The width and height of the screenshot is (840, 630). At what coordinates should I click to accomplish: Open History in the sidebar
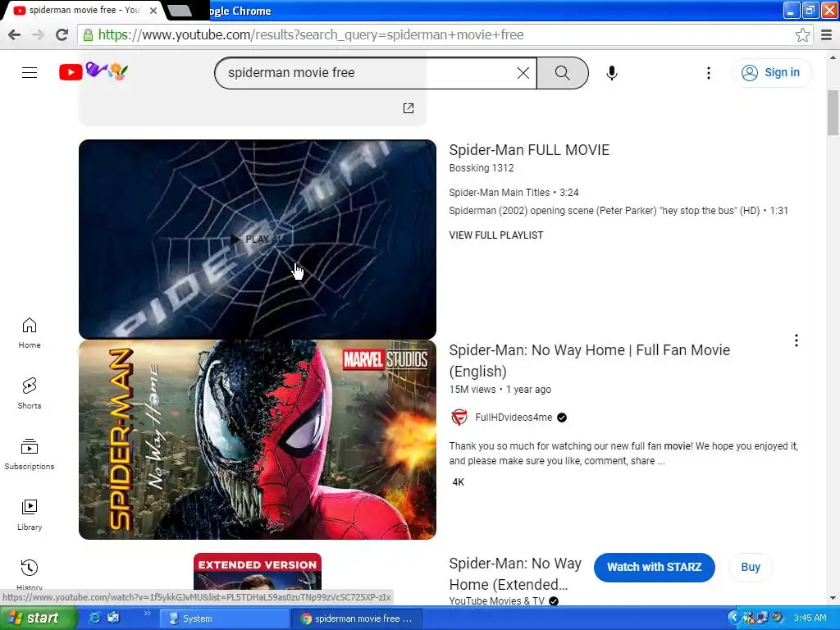click(30, 573)
